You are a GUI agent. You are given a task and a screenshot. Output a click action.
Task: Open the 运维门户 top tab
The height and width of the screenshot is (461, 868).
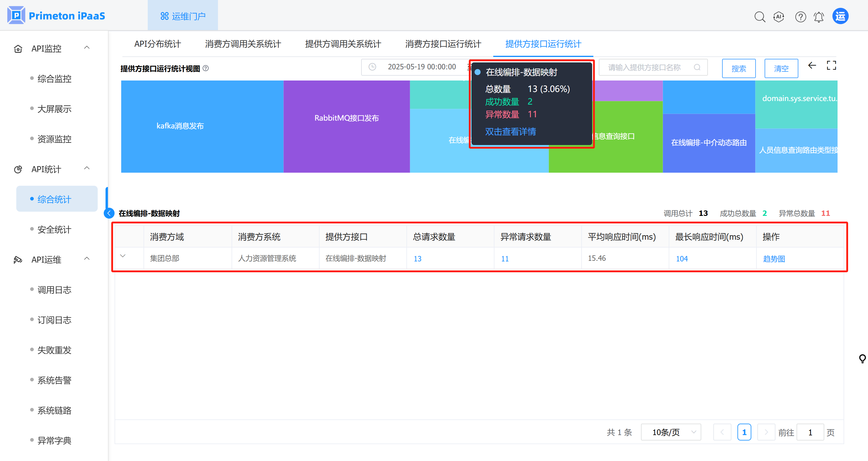[x=183, y=16]
